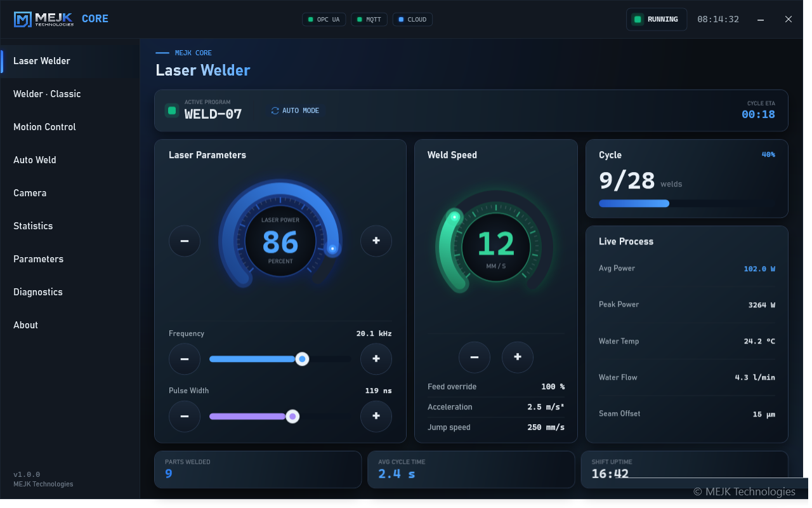The width and height of the screenshot is (812, 508).
Task: Select Auto Weld in sidebar
Action: click(70, 160)
